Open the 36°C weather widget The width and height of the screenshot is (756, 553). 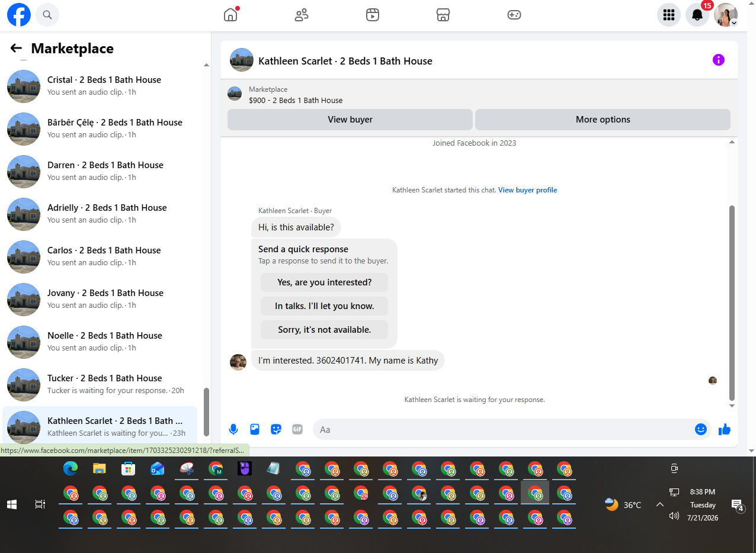tap(623, 504)
